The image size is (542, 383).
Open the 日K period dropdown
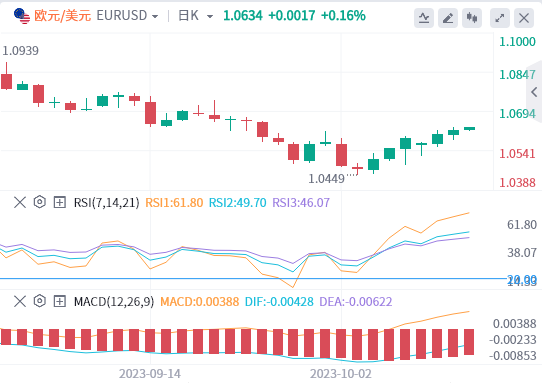tap(195, 16)
